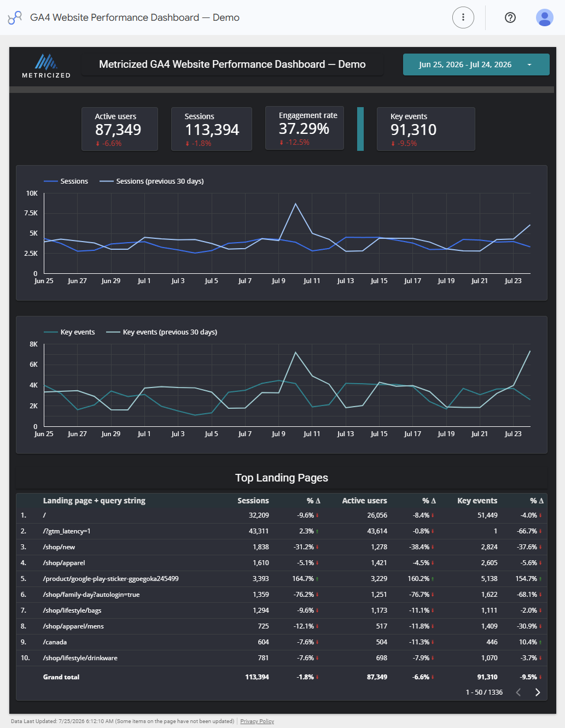Click the 1 - 50 / 1336 pagination text

[x=484, y=692]
